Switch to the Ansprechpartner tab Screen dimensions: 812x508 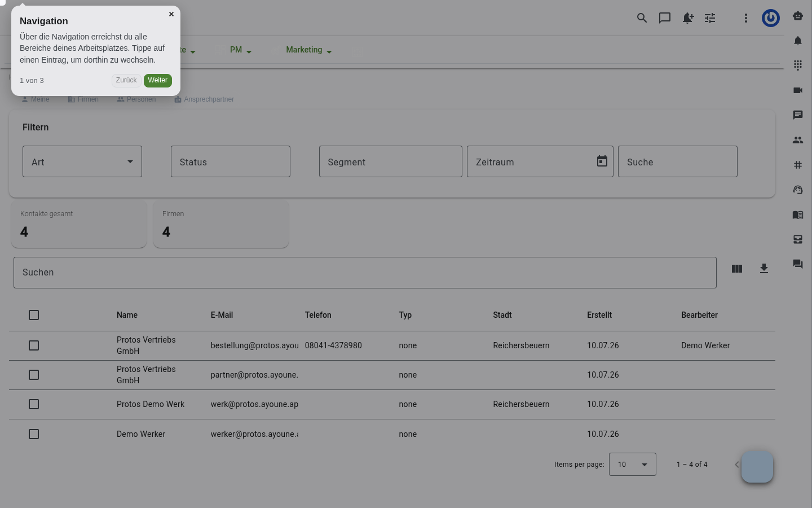[204, 99]
